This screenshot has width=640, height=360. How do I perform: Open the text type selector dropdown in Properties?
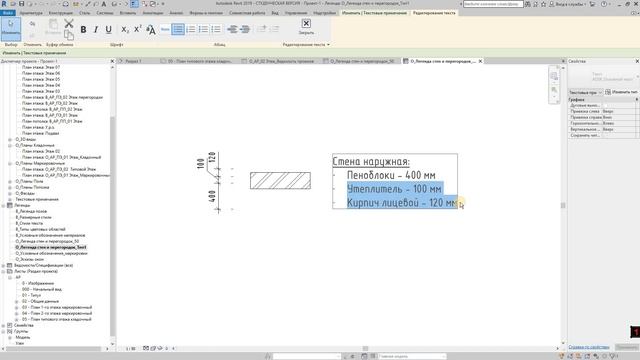click(x=603, y=76)
